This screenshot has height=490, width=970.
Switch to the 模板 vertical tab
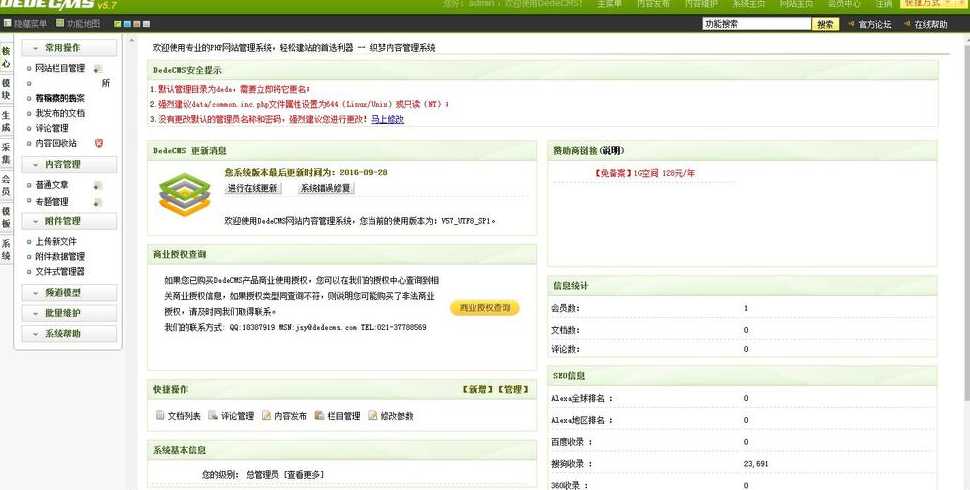6,218
